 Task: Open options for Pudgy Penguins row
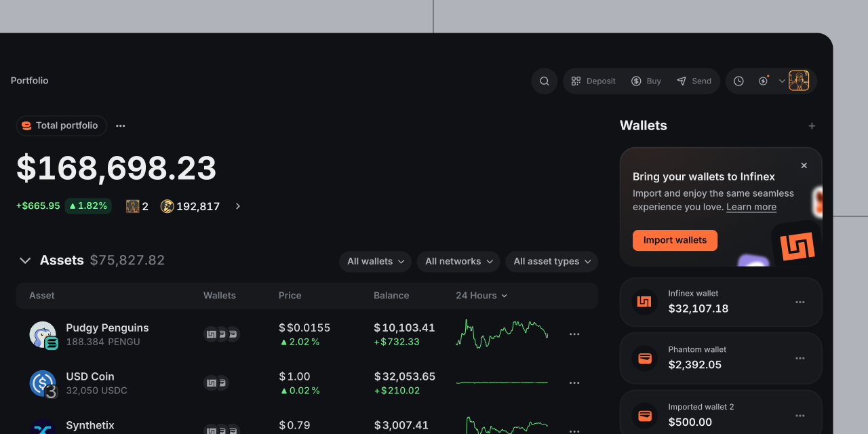tap(574, 334)
